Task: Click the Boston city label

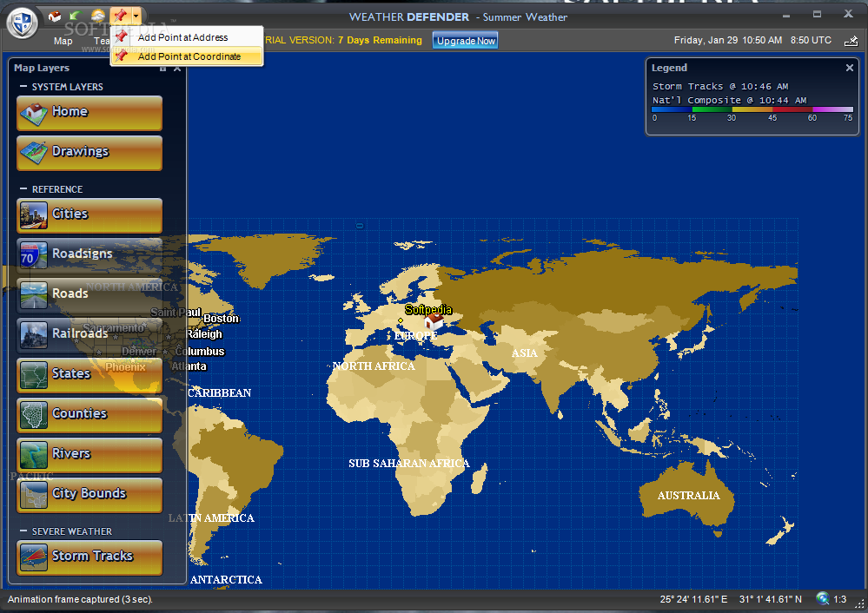Action: pos(221,318)
